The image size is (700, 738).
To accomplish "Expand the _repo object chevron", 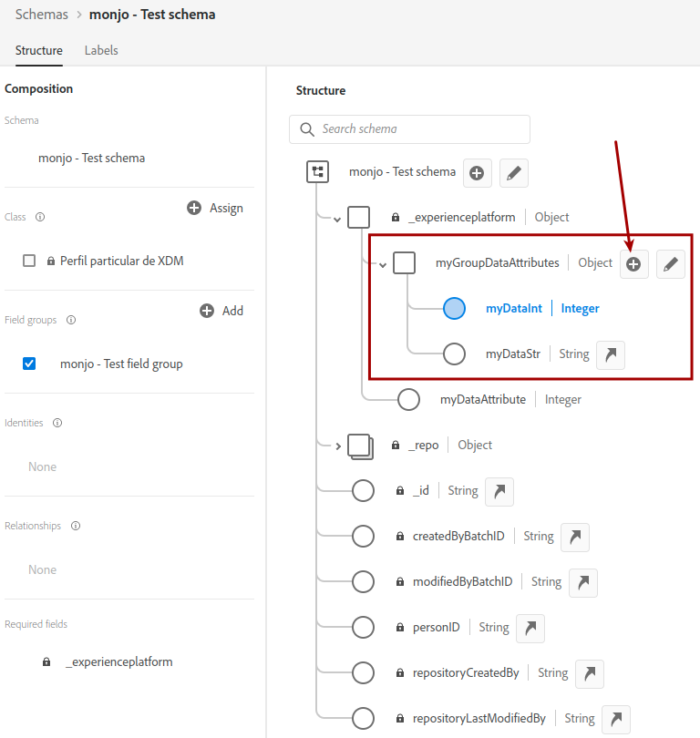I will tap(338, 446).
